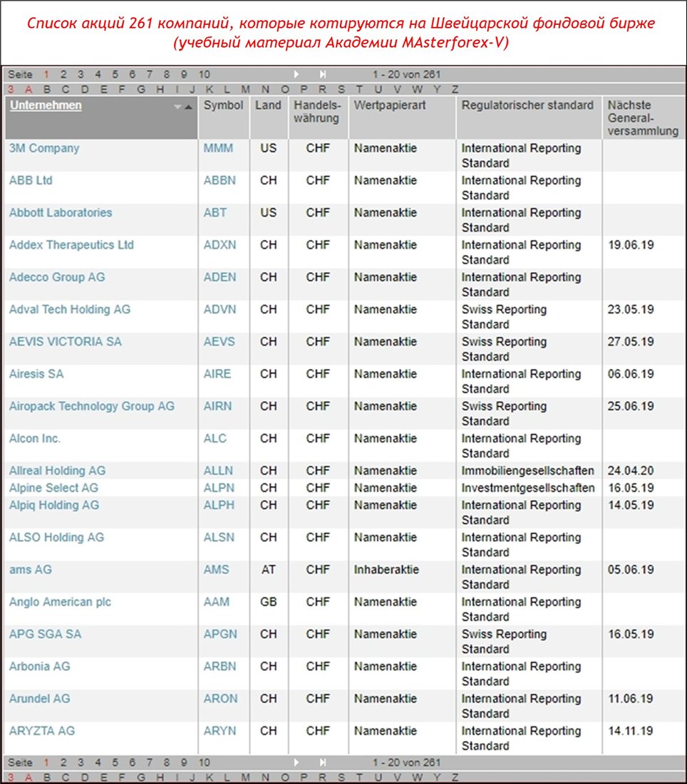
Task: Open ams AG link
Action: coord(31,569)
